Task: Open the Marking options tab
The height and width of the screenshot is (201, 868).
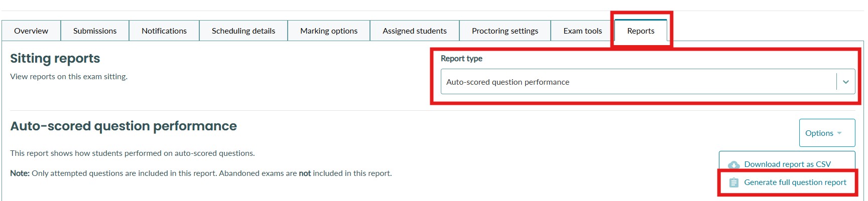Action: 329,31
